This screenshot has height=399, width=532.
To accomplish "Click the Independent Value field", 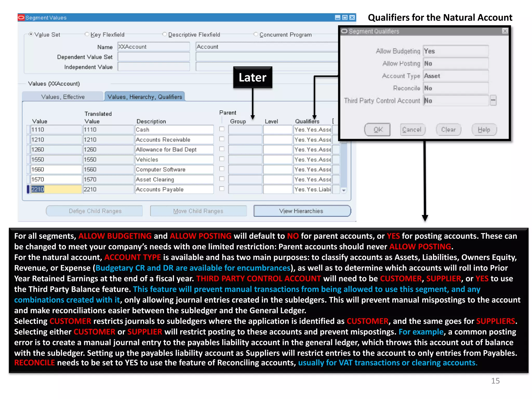I will point(154,67).
